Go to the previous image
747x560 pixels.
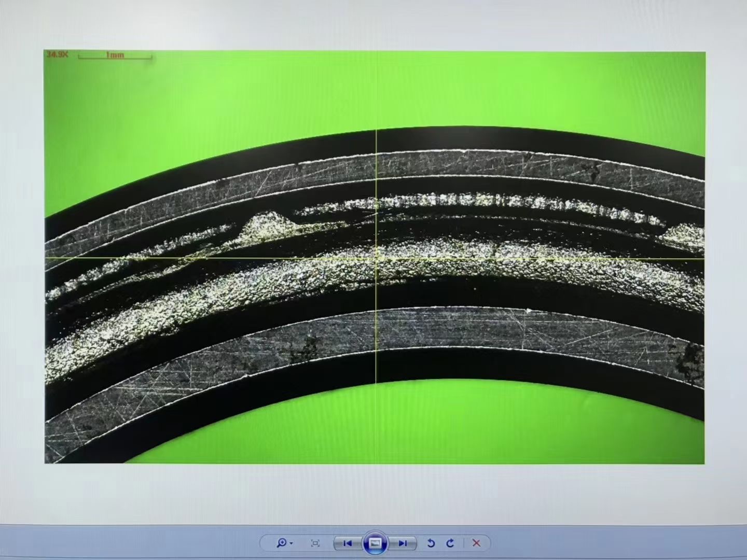tap(348, 543)
